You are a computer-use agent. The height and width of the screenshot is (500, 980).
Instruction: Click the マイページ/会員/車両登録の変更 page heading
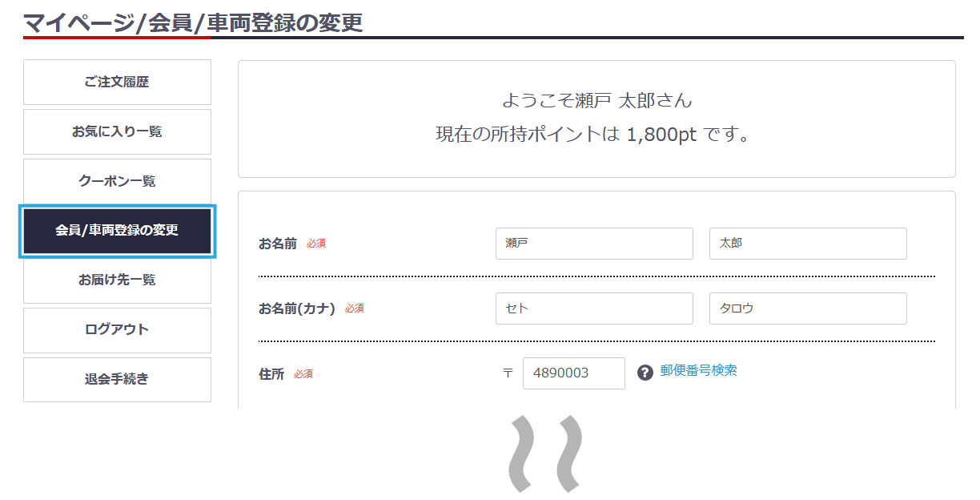tap(193, 22)
